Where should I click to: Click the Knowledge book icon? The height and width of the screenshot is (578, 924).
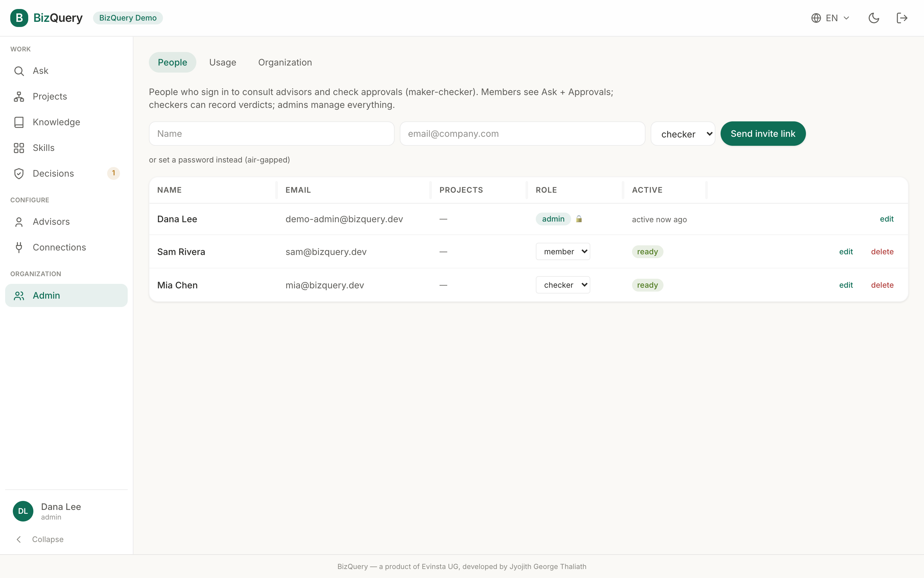point(19,122)
